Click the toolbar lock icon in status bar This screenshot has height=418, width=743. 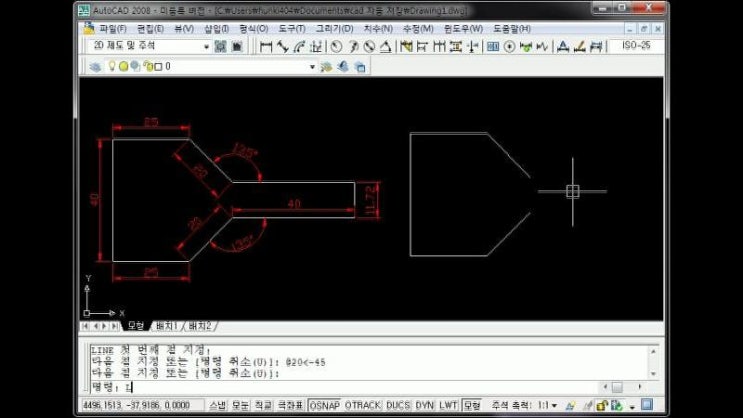(602, 405)
